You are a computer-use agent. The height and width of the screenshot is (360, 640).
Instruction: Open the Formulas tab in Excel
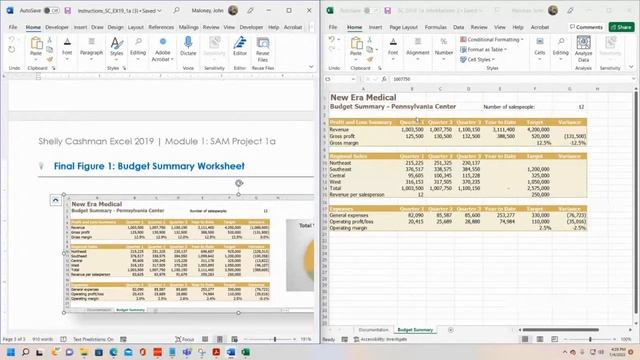point(436,27)
